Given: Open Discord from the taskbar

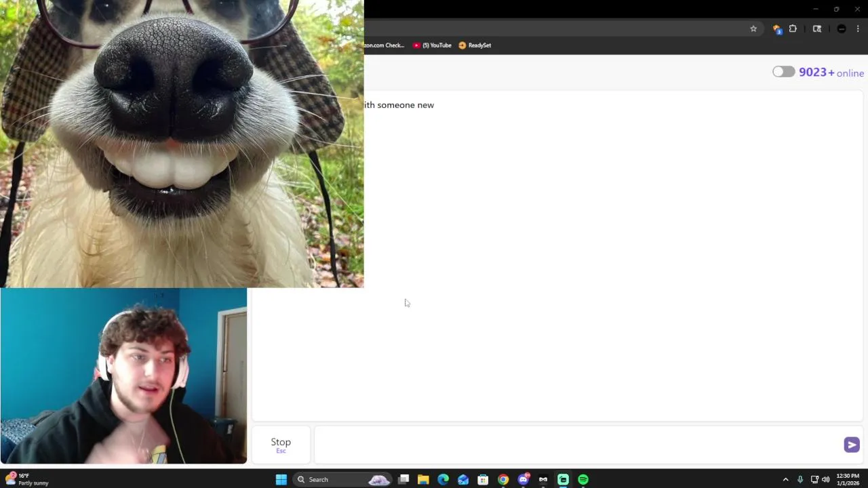Looking at the screenshot, I should (x=523, y=479).
